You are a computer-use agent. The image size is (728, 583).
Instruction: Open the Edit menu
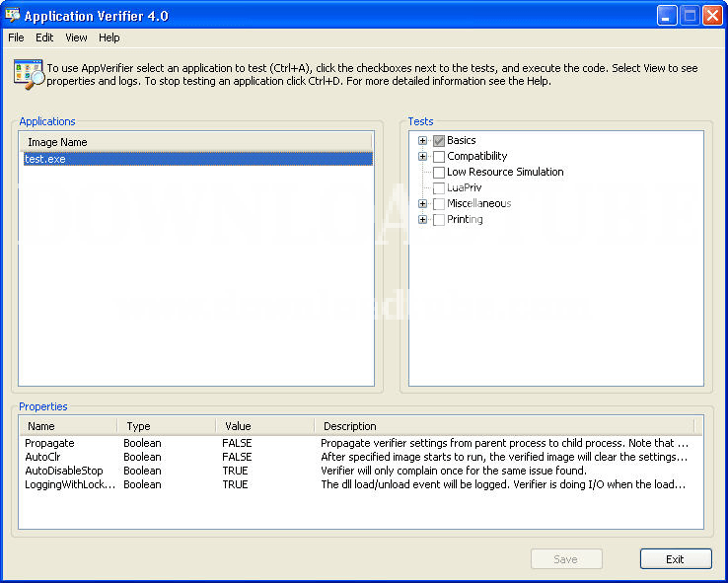pos(44,37)
